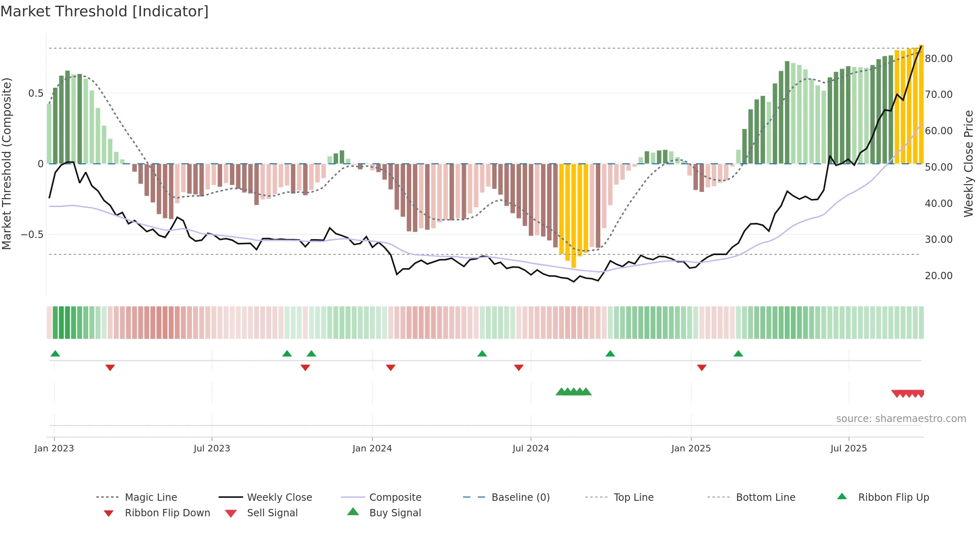
Task: Click the green Ribbon Flip Up legend triangle
Action: tap(842, 496)
